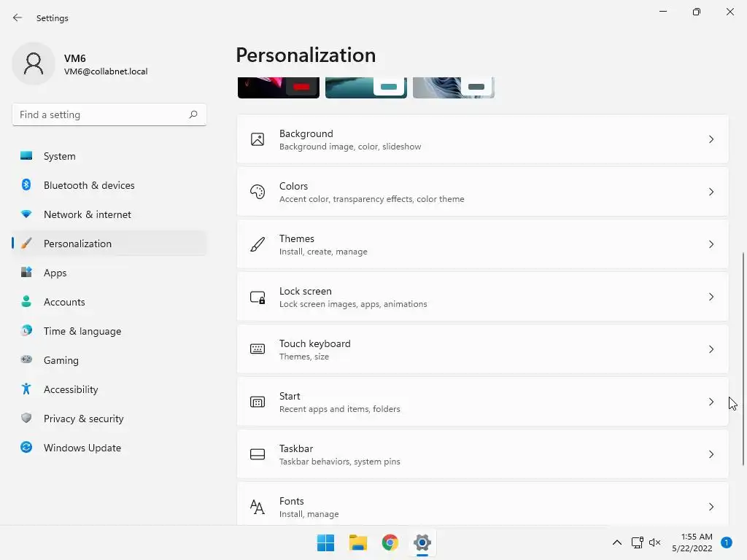Screen dimensions: 747x560
Task: Expand Background settings chevron
Action: pos(711,139)
